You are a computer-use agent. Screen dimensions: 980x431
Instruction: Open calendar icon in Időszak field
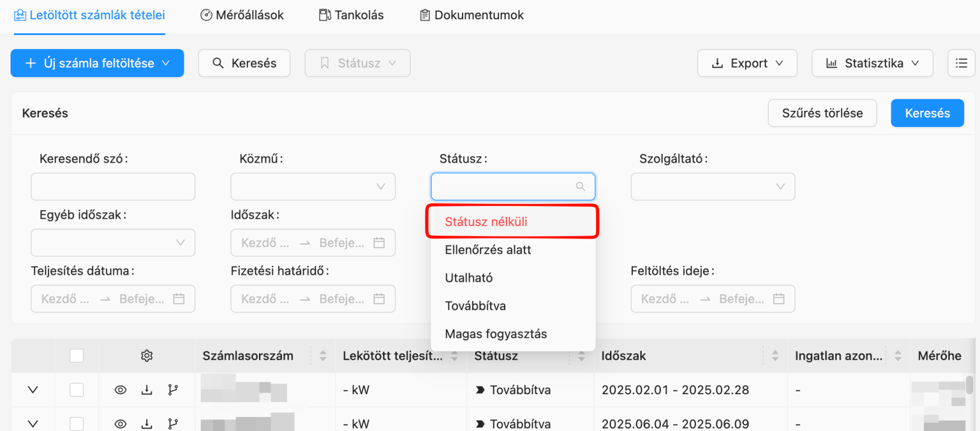coord(379,243)
